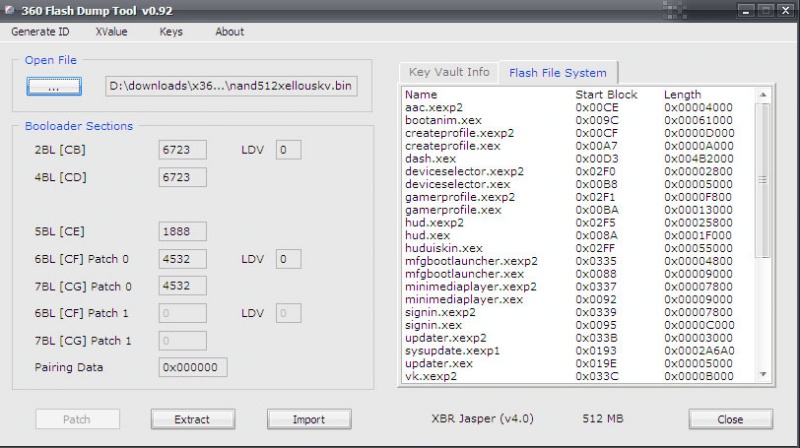Click the LDV field next to 6BL Patch 0
This screenshot has width=800, height=448.
point(288,259)
